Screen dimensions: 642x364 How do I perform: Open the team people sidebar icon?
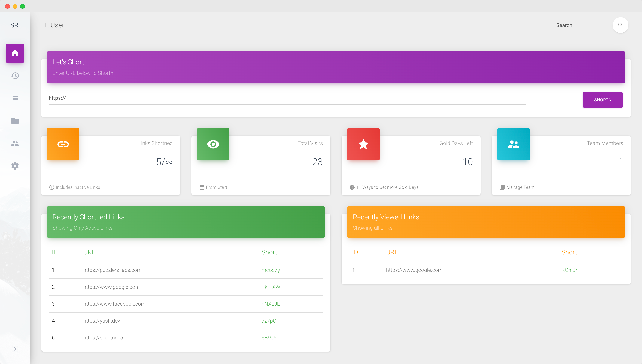[x=15, y=144]
